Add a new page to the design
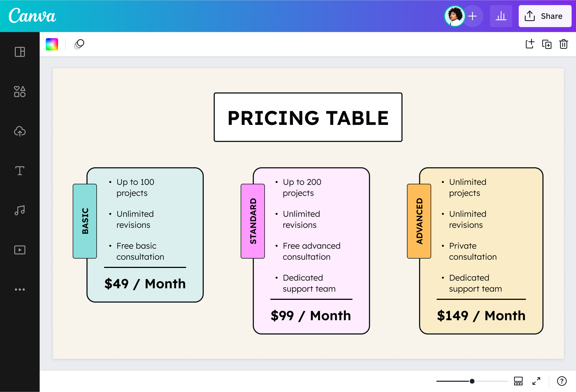This screenshot has width=576, height=392. point(529,44)
